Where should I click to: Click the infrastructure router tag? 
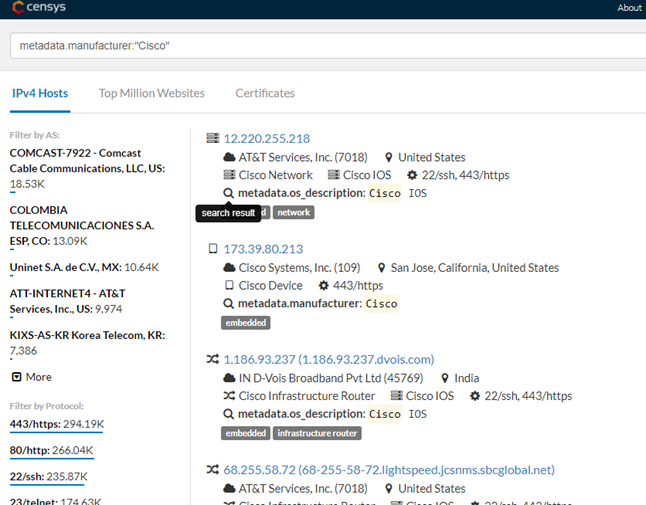317,433
